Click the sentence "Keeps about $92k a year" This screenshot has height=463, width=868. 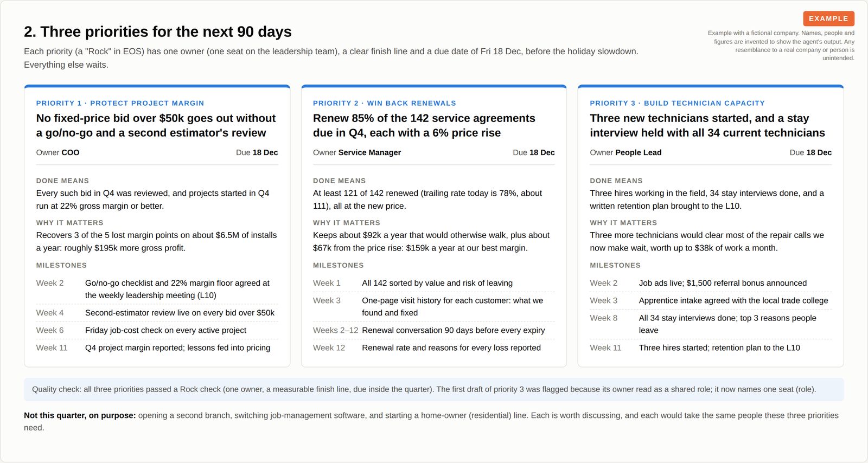[431, 241]
